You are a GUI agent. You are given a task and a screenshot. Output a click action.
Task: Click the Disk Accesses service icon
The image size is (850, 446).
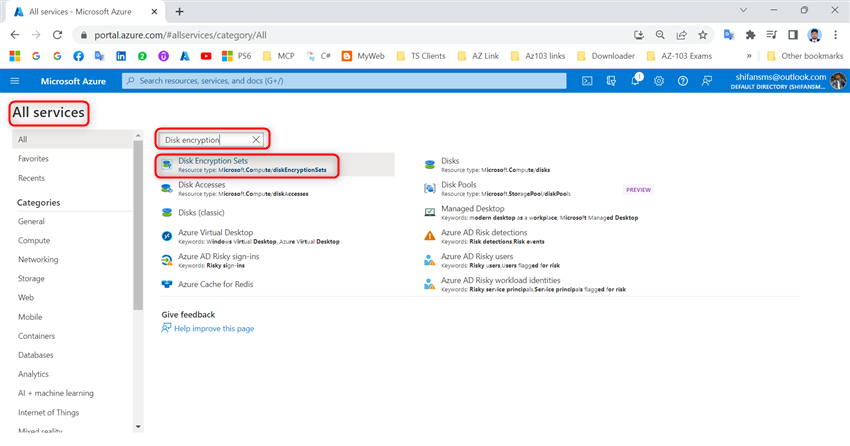(x=167, y=189)
